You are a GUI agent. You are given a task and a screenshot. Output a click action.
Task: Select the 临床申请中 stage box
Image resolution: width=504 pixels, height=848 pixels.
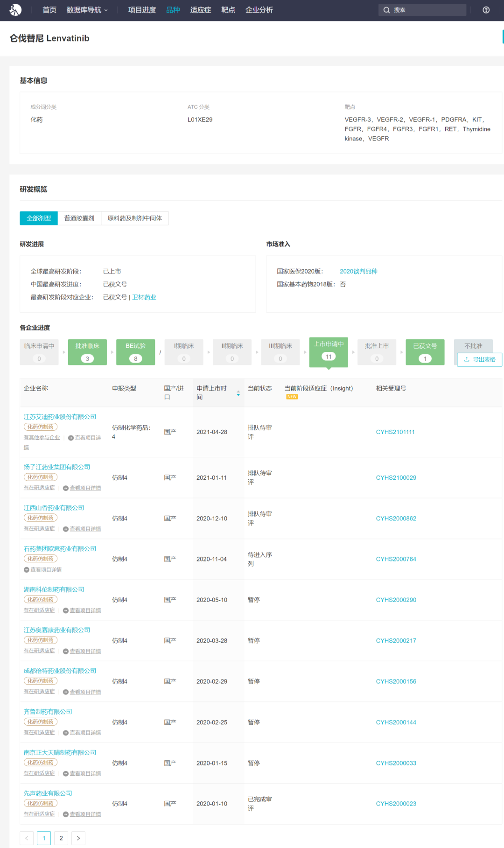39,352
